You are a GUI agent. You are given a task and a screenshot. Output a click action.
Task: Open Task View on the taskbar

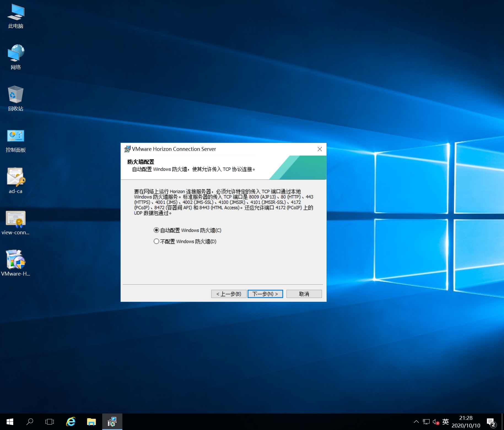coord(50,422)
